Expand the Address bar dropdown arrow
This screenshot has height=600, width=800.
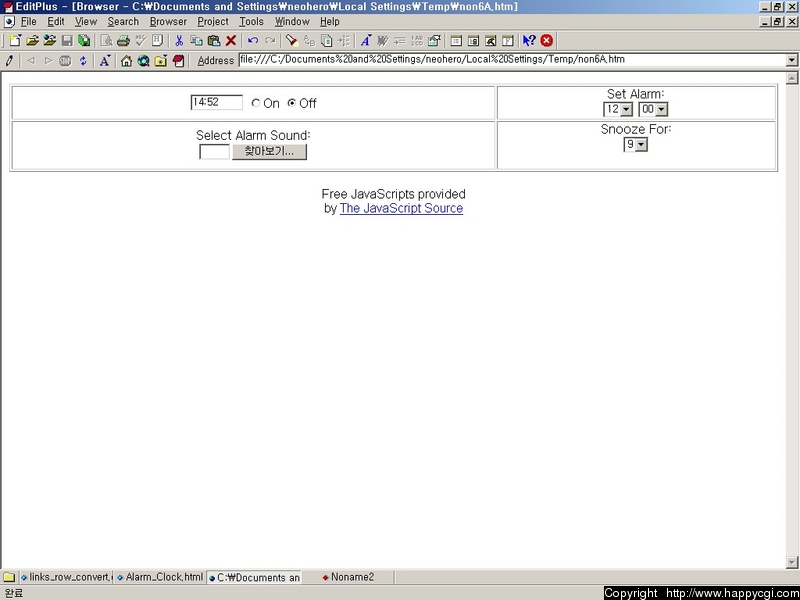click(791, 60)
